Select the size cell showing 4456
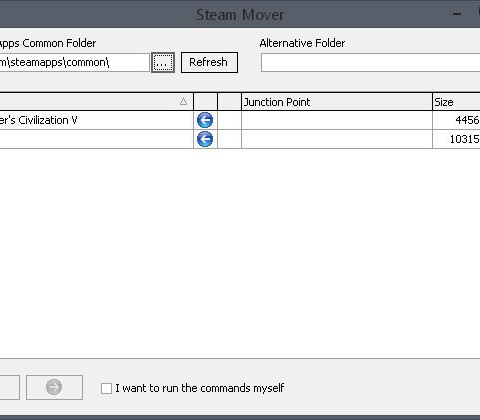 pos(456,120)
